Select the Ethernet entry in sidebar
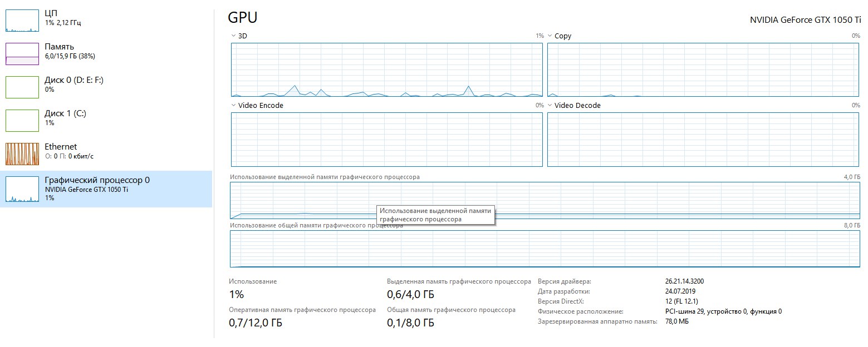Viewport: 868px width, 347px height. 61,147
